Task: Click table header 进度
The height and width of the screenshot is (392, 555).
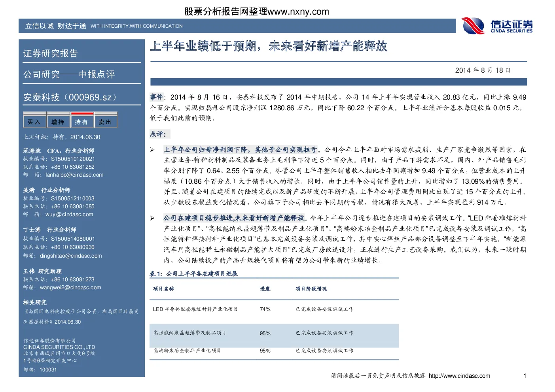Action: click(265, 289)
